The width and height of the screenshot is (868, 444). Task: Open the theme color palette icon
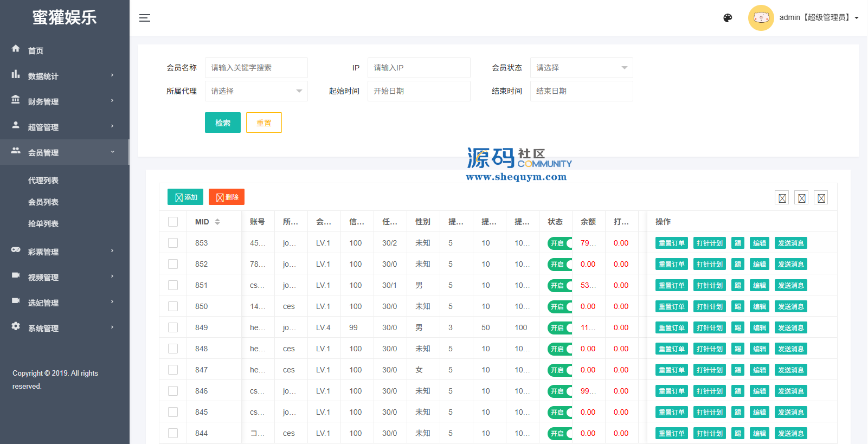click(x=728, y=18)
